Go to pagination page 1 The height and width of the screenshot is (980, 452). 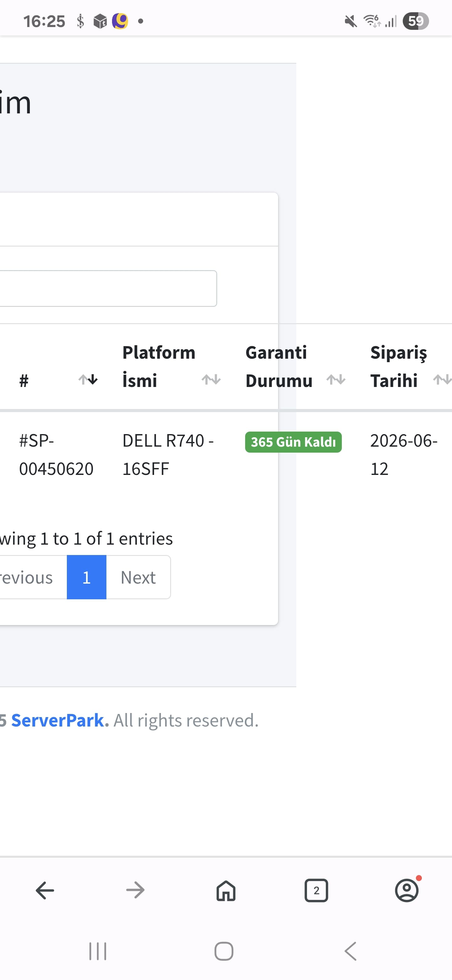coord(87,577)
